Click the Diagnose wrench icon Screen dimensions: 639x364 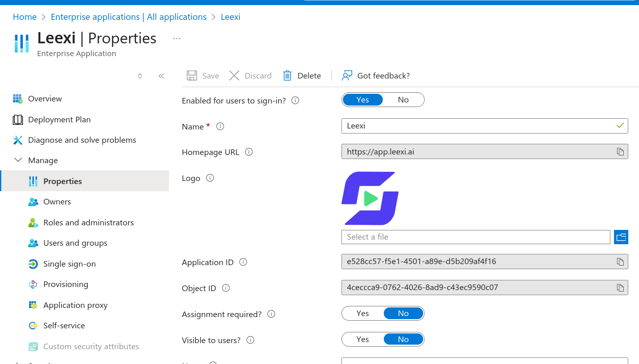pyautogui.click(x=18, y=140)
